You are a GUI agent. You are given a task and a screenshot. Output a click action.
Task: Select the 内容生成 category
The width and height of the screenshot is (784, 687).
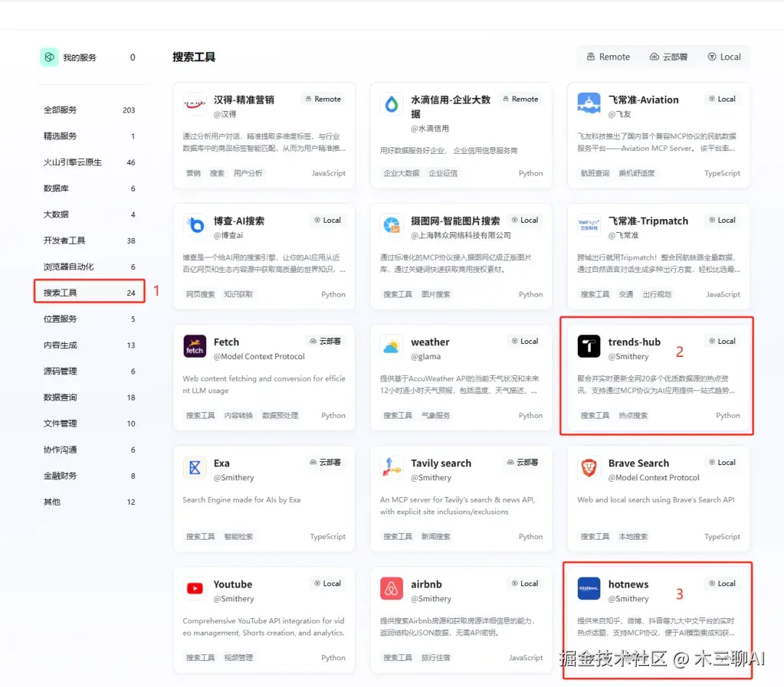pos(89,345)
